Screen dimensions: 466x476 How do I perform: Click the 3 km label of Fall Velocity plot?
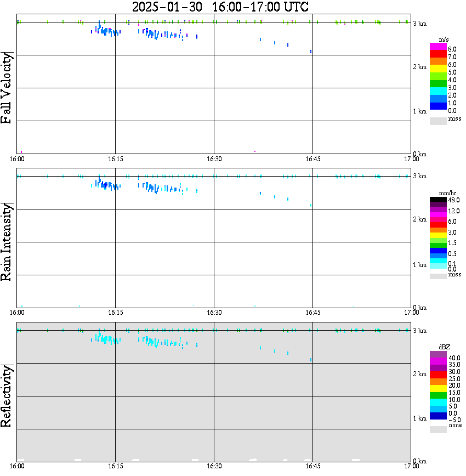pos(419,24)
